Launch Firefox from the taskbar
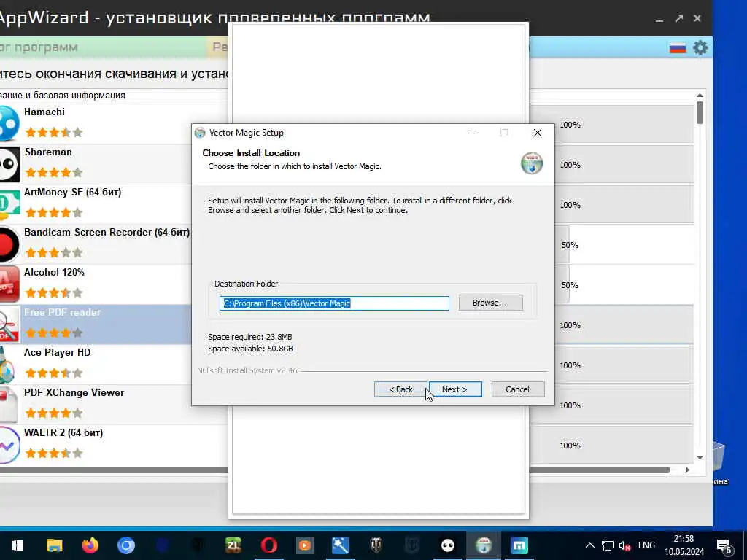This screenshot has height=560, width=747. pyautogui.click(x=90, y=545)
